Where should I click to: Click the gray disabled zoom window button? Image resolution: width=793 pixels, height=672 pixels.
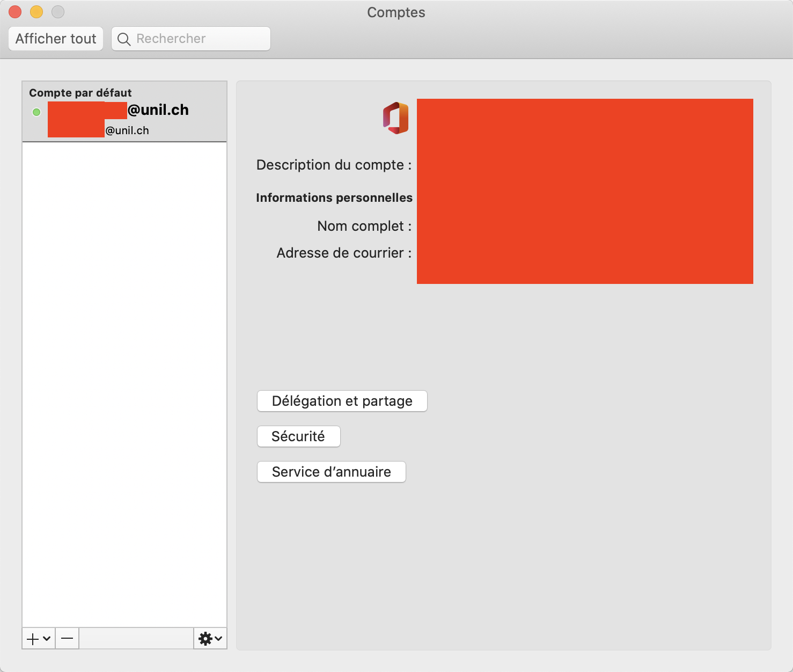coord(58,11)
